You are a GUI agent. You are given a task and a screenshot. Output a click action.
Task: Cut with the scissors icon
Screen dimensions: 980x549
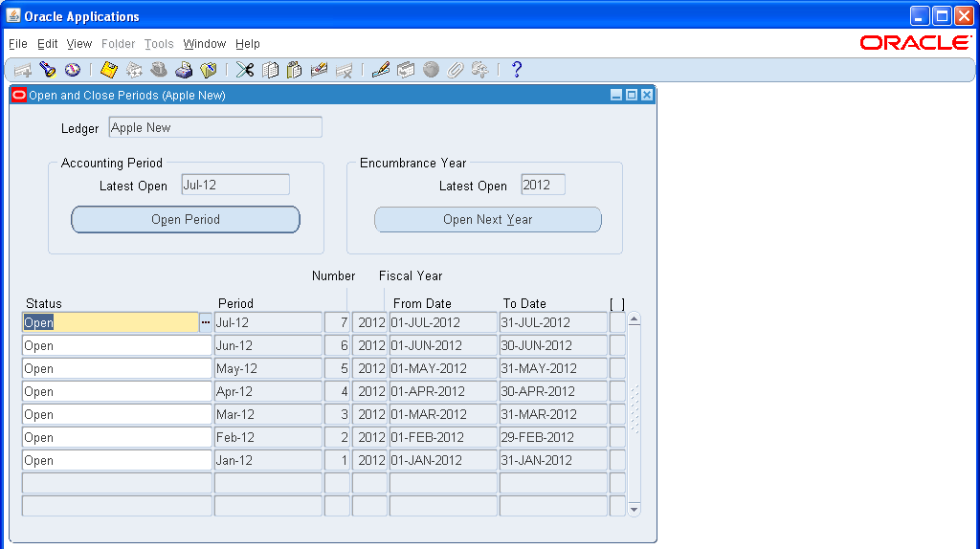pyautogui.click(x=245, y=70)
